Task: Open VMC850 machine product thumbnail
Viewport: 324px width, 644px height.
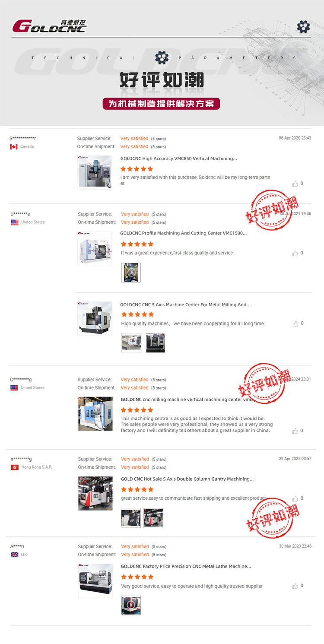Action: pos(95,172)
